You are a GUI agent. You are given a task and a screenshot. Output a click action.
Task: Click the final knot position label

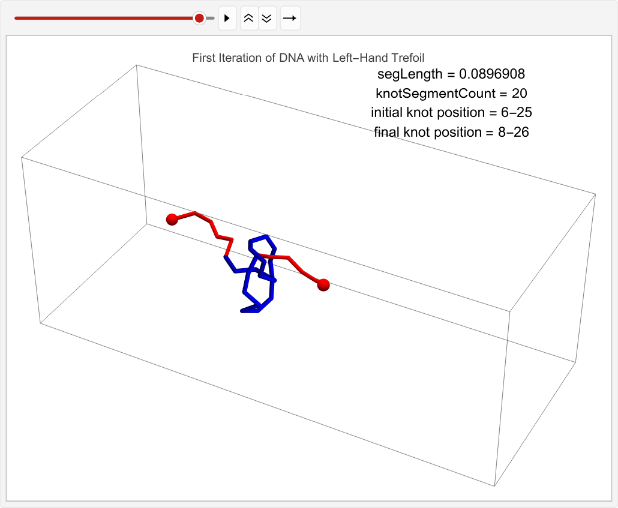tap(451, 132)
